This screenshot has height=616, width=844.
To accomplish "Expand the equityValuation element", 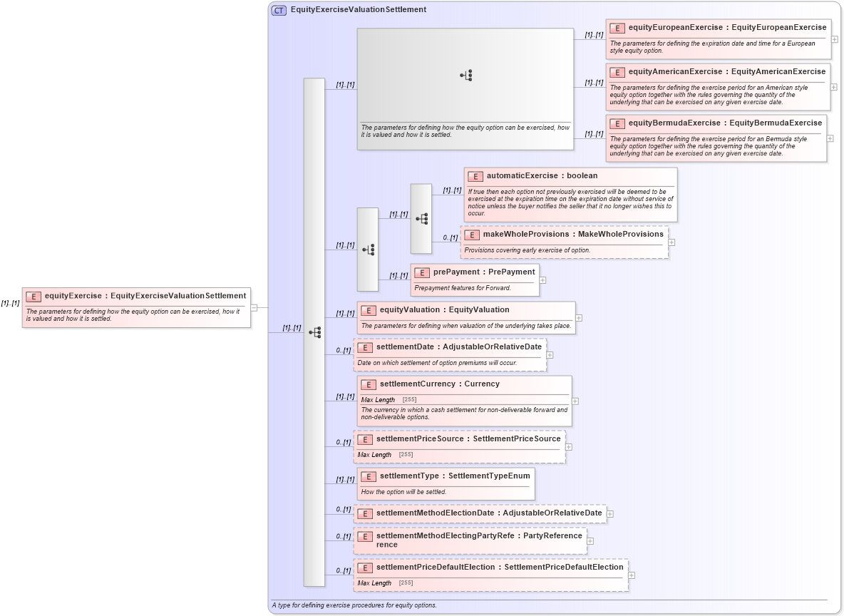I will [x=579, y=318].
